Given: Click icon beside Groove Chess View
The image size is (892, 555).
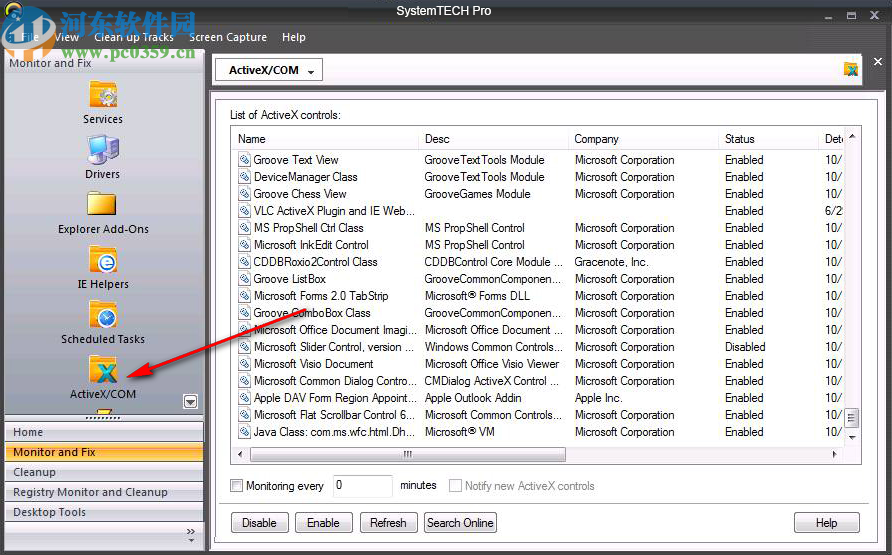Looking at the screenshot, I should [x=245, y=194].
